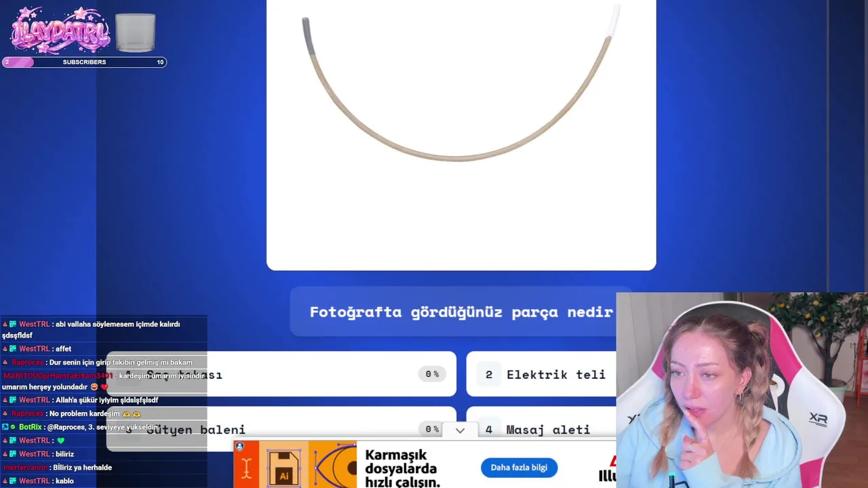Click the 0% badge on 'Sütyen baleni'
The height and width of the screenshot is (488, 868).
[x=432, y=429]
